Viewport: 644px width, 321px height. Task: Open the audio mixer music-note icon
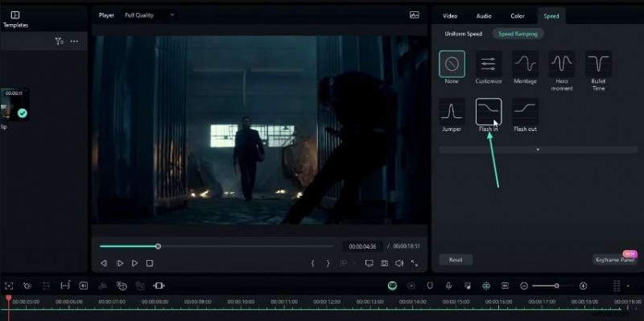pos(468,286)
